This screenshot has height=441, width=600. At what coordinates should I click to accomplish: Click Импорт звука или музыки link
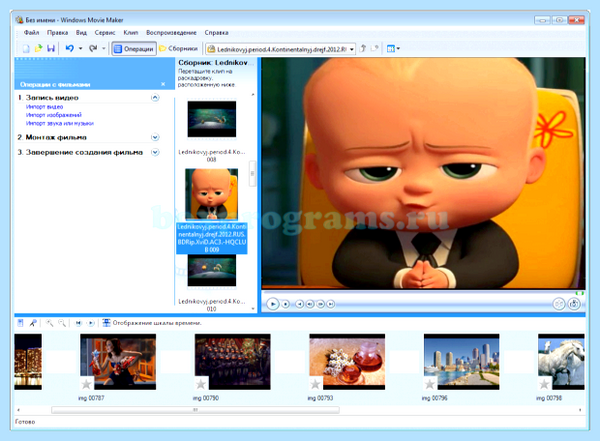coord(60,123)
